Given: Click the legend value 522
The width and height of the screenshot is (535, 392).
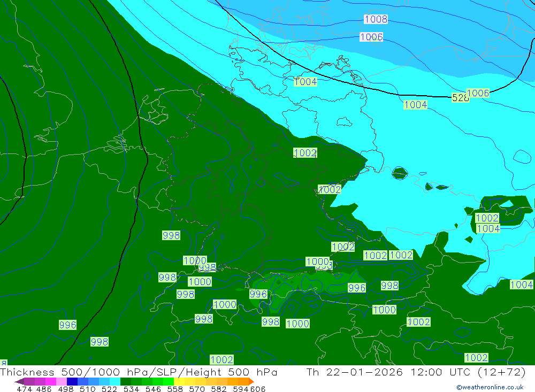Looking at the screenshot, I should pyautogui.click(x=109, y=389).
